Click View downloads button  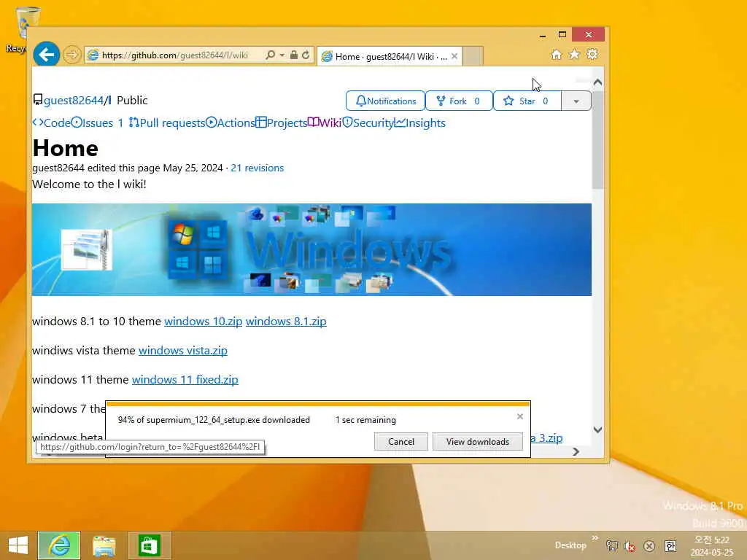[477, 441]
